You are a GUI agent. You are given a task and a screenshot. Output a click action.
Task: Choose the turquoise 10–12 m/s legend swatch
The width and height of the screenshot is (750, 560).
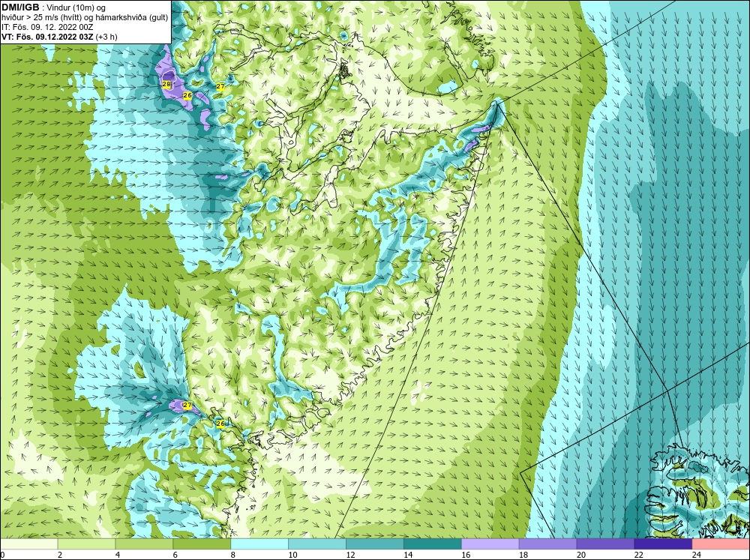coord(317,544)
